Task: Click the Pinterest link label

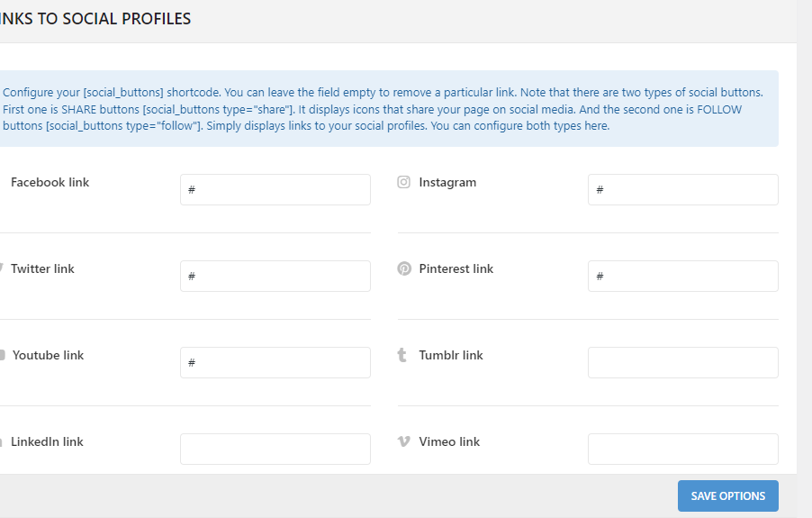Action: 456,268
